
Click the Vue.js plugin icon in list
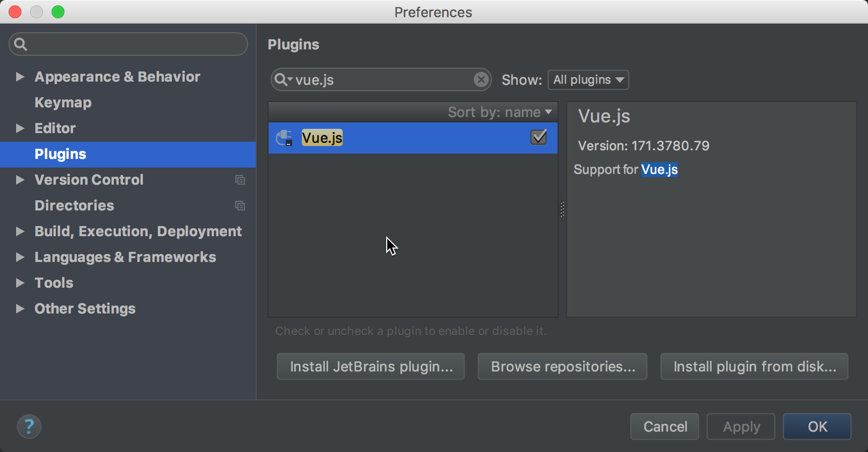[x=284, y=138]
